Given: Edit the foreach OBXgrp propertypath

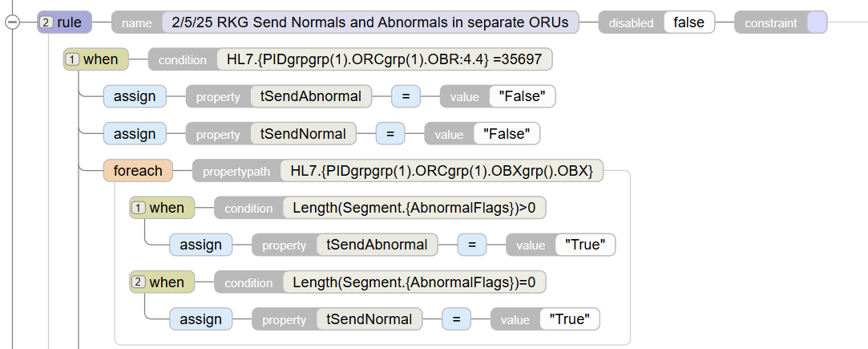Looking at the screenshot, I should (442, 171).
